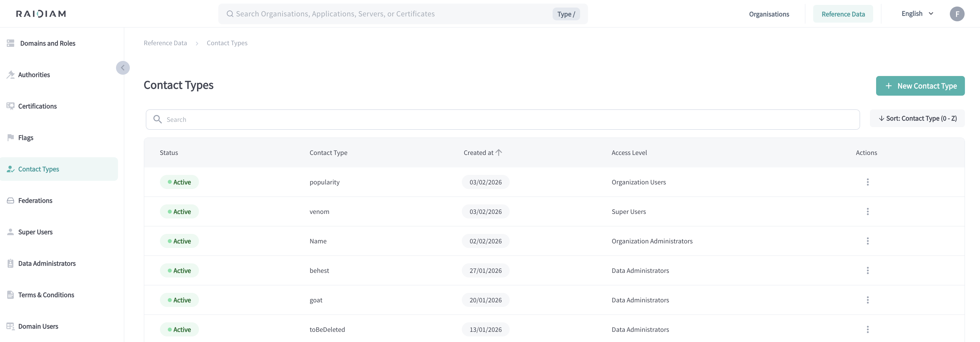980x342 pixels.
Task: Open the English language dropdown
Action: (917, 14)
